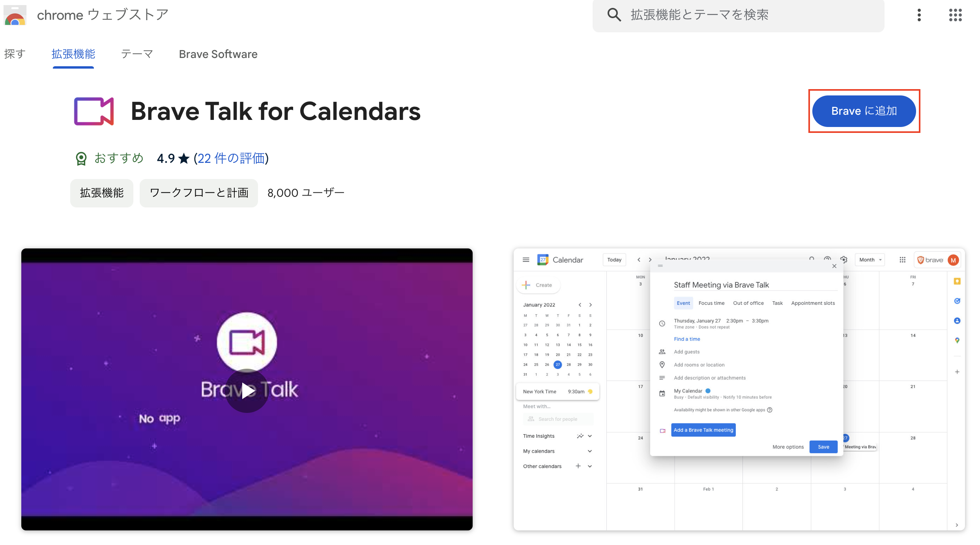Screen dimensions: 980x545
Task: Switch to the テーマ tab
Action: point(137,54)
